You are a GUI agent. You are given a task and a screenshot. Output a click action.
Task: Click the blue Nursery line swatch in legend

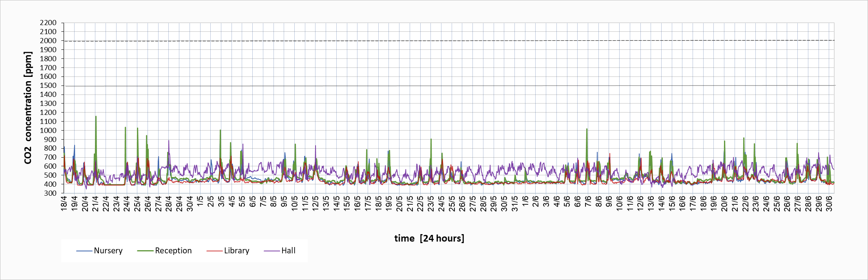pos(84,251)
